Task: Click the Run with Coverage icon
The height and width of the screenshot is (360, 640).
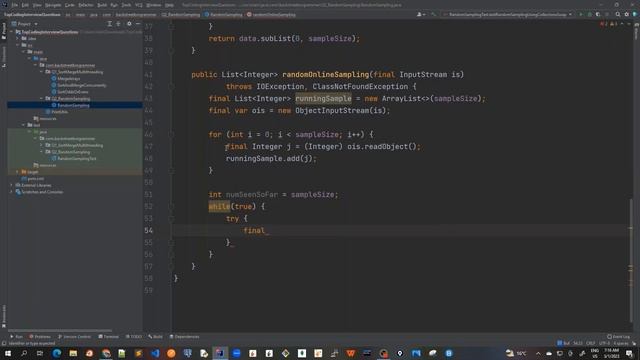Action: click(598, 14)
